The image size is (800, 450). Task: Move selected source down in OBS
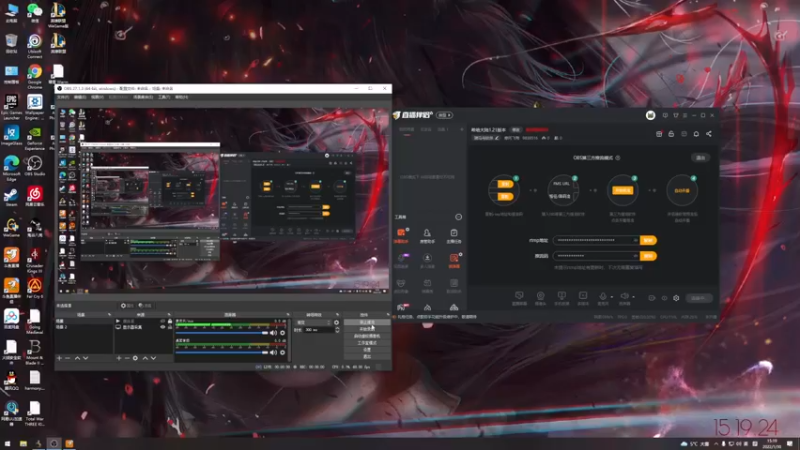(153, 358)
